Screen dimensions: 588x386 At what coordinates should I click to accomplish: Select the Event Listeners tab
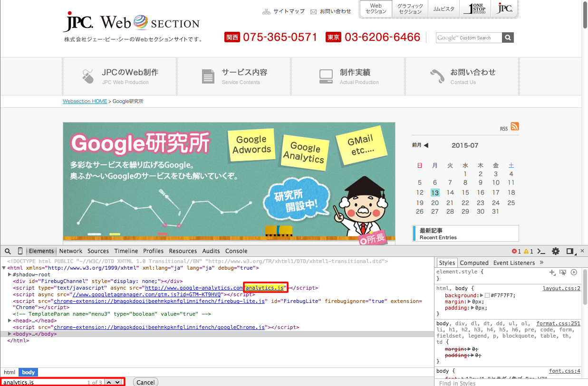pos(514,263)
